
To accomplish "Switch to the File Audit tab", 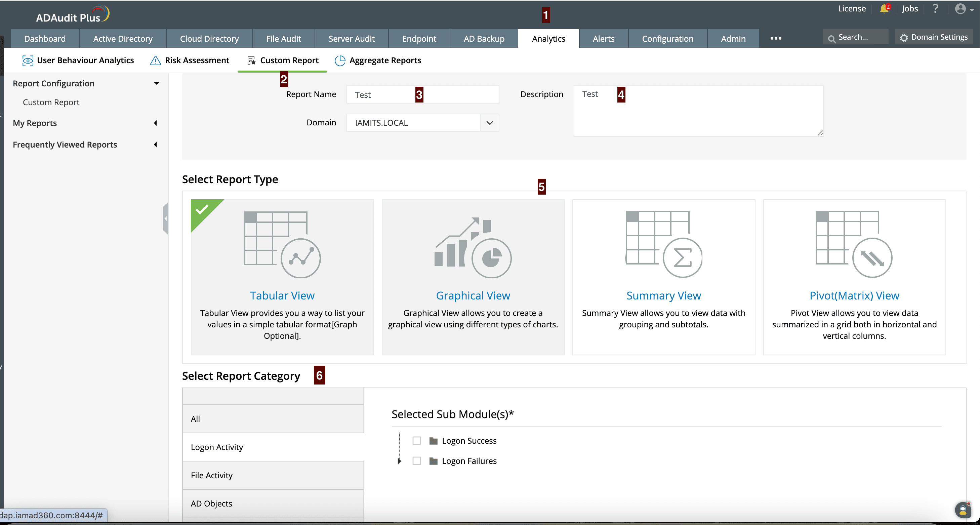I will point(283,39).
